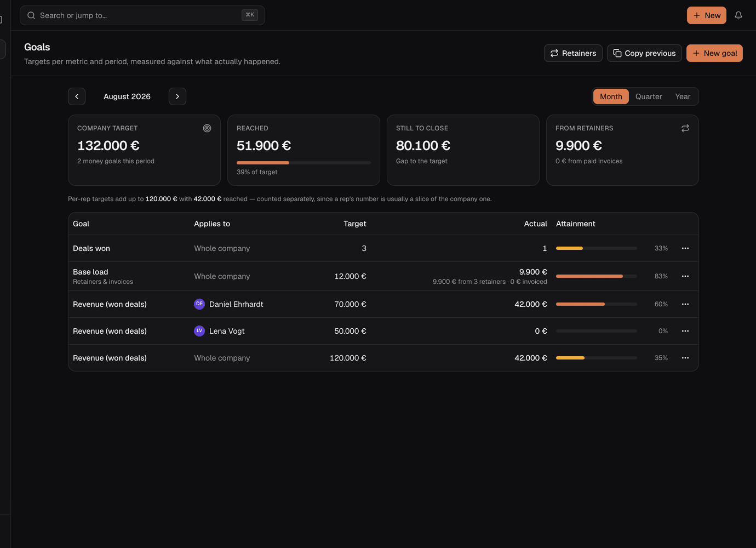Click the Applies to column header

(212, 224)
